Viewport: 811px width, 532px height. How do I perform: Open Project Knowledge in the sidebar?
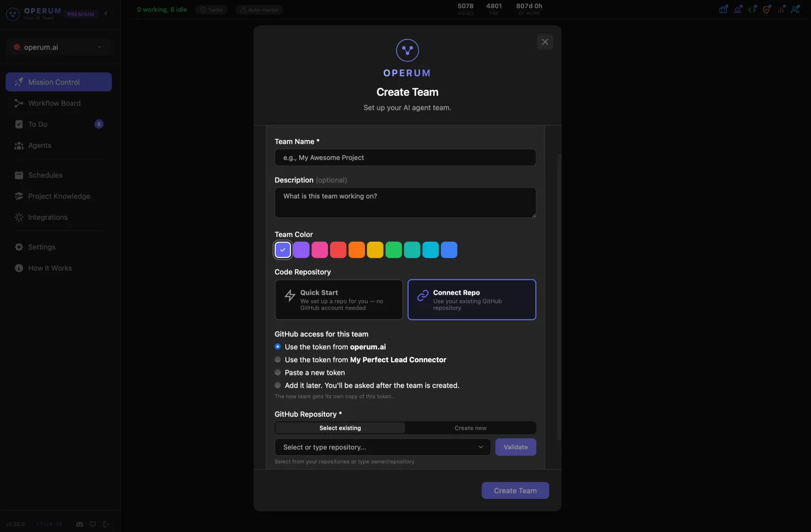click(59, 196)
